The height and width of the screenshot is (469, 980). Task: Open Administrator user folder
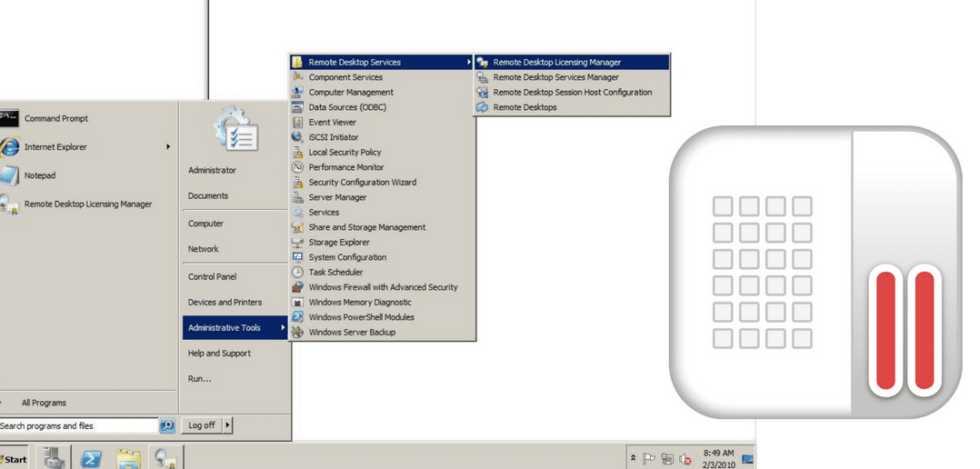212,170
